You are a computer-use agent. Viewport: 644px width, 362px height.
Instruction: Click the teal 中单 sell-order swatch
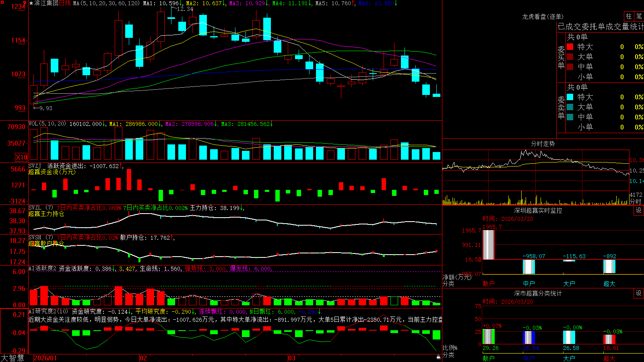[x=570, y=117]
